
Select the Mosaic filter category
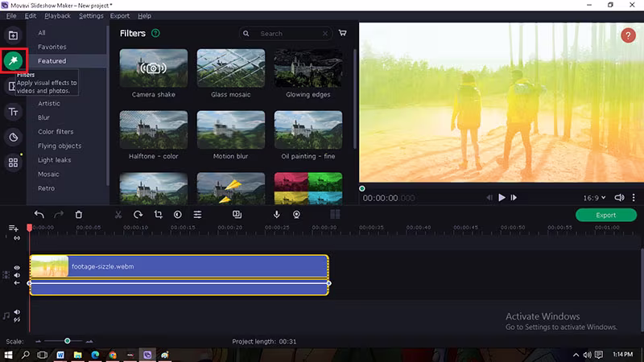[48, 174]
